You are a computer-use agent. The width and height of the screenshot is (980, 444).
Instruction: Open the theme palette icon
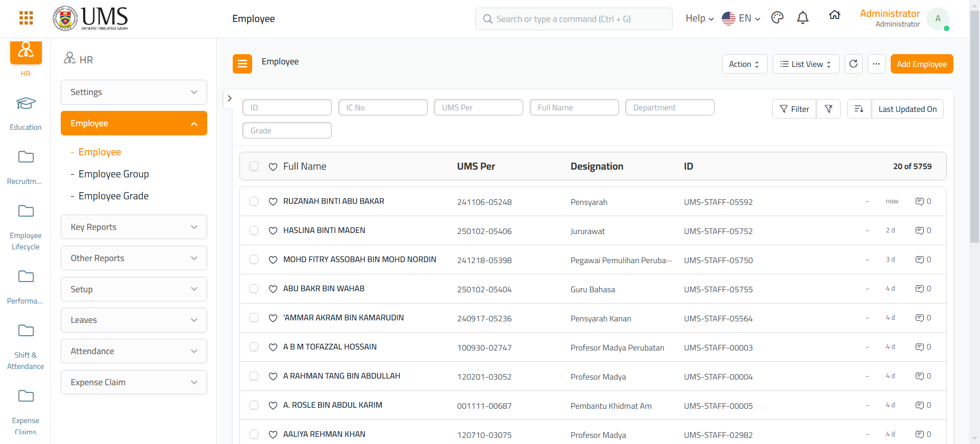(777, 18)
